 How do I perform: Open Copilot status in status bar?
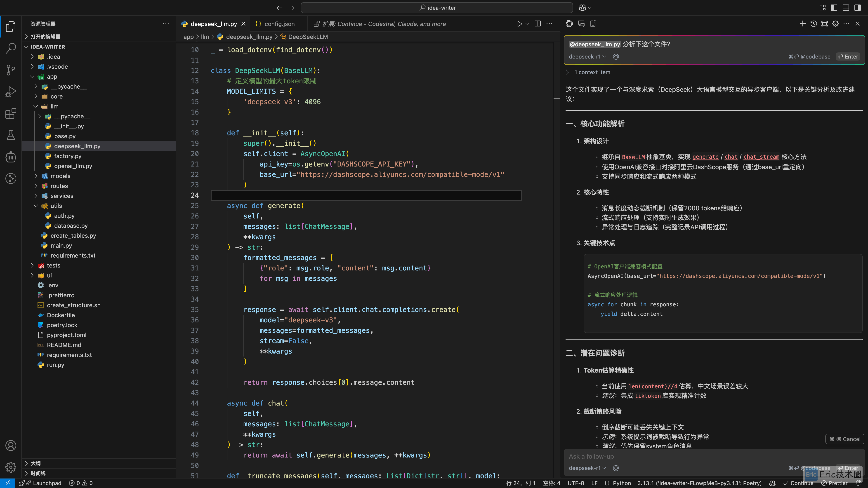point(772,483)
